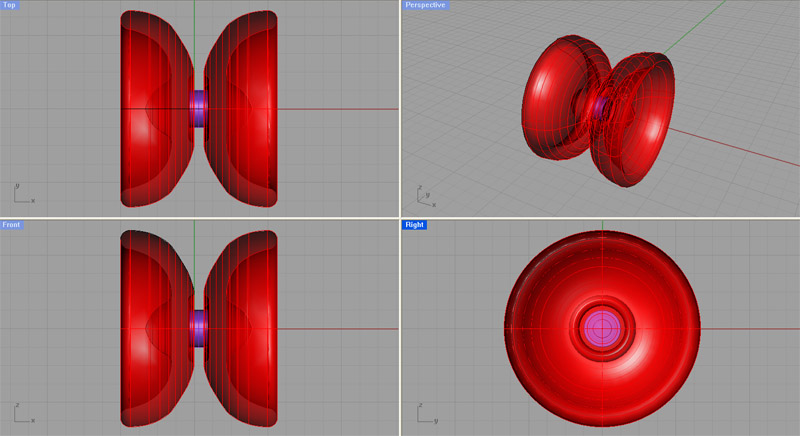
Task: Click the axis indicator in Right viewport
Action: coord(427,414)
